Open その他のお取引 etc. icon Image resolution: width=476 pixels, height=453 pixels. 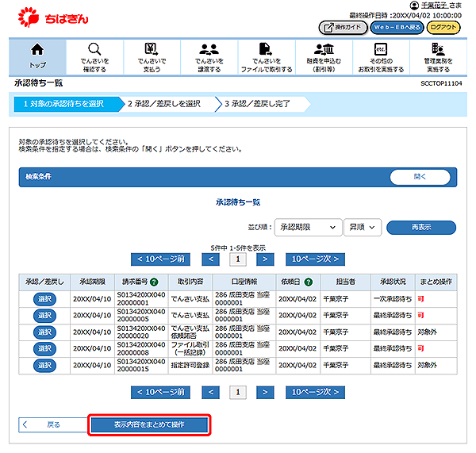click(x=381, y=49)
